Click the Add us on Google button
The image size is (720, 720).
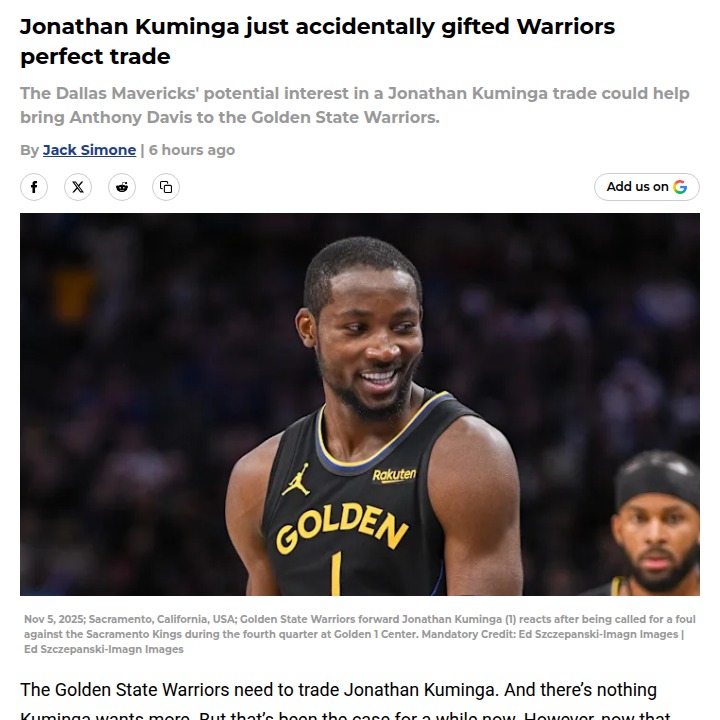[x=647, y=187]
